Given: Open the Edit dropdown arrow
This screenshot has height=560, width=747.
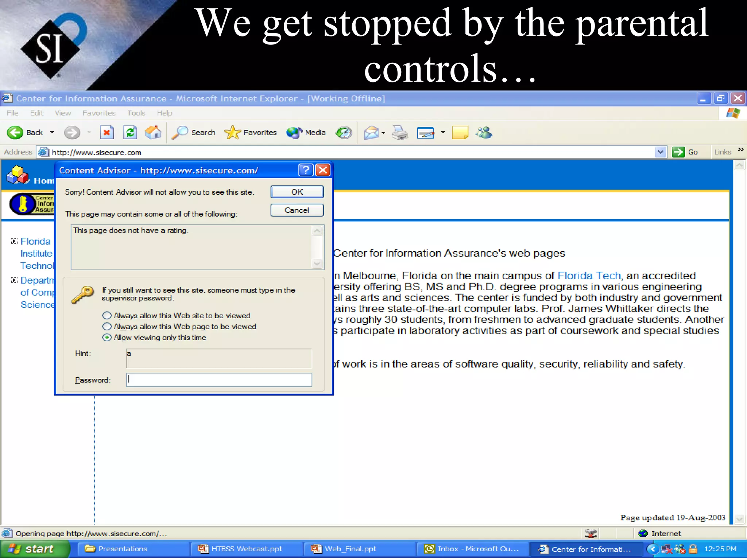Looking at the screenshot, I should [x=443, y=133].
